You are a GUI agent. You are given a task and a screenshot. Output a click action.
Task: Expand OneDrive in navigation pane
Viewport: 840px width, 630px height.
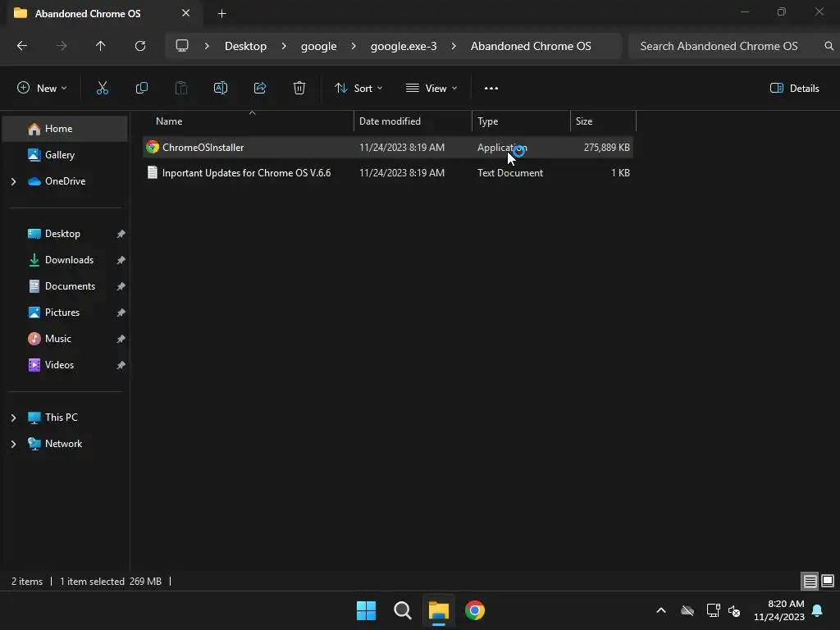pos(13,181)
